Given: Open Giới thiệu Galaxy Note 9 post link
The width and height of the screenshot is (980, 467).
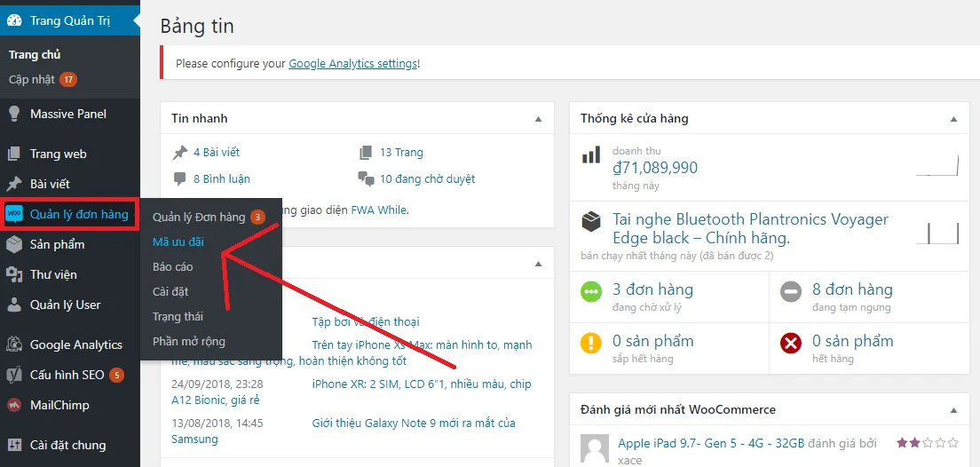Looking at the screenshot, I should (x=414, y=423).
